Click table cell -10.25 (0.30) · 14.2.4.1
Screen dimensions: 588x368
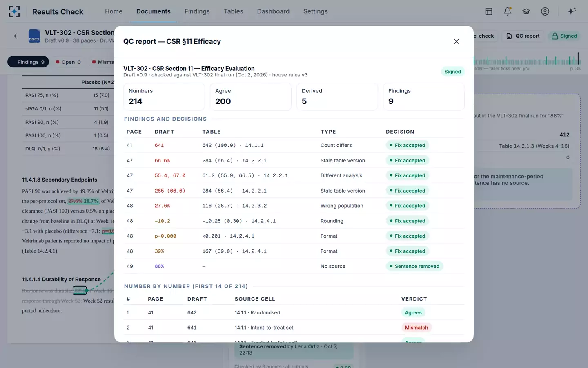[239, 221]
